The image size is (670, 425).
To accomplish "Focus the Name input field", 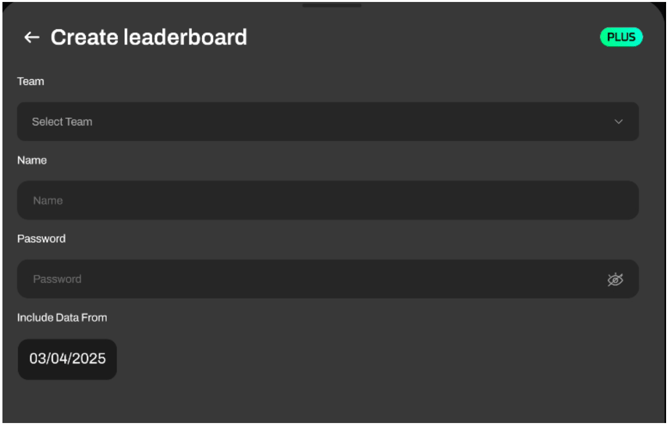I will 327,201.
